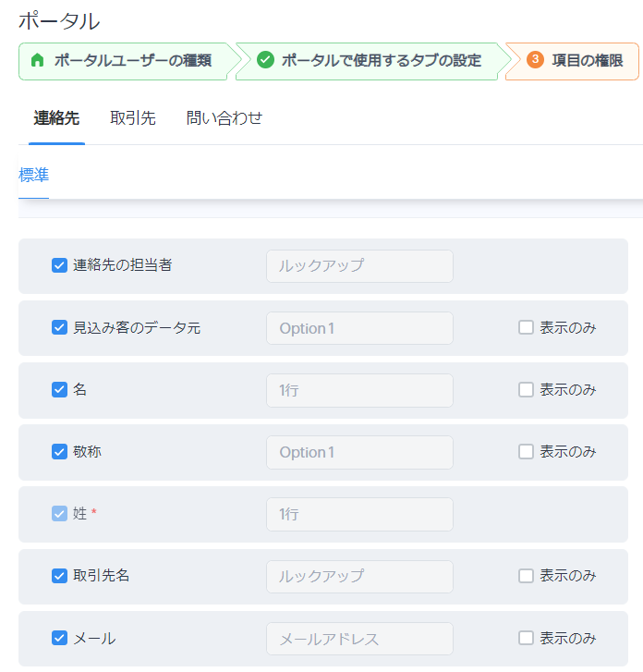Enable 表示のみ for the 名 field
This screenshot has height=672, width=643.
coord(526,389)
